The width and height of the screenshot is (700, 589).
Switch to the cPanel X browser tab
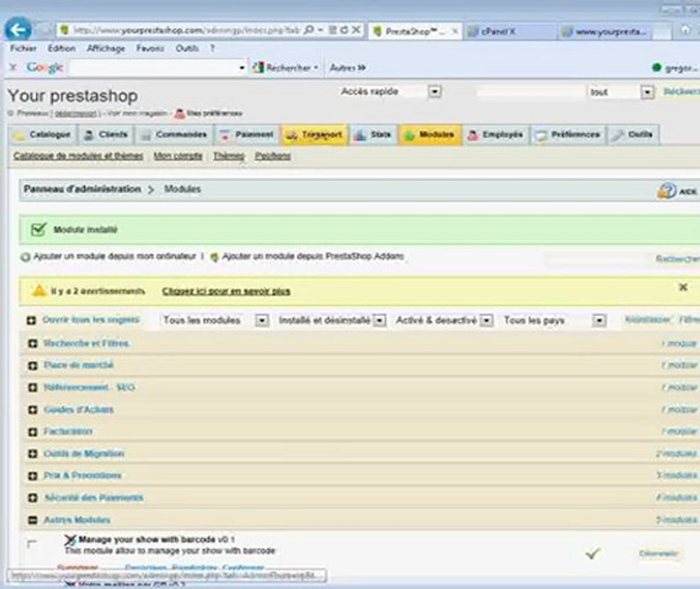[509, 31]
